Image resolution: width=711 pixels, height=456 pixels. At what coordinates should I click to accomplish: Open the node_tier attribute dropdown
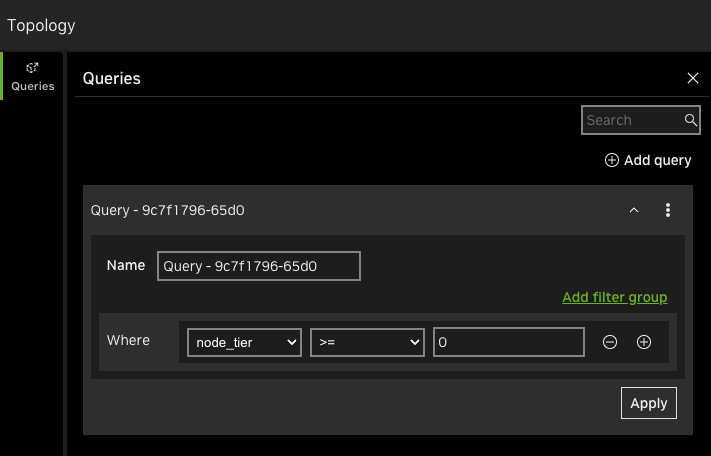click(244, 342)
